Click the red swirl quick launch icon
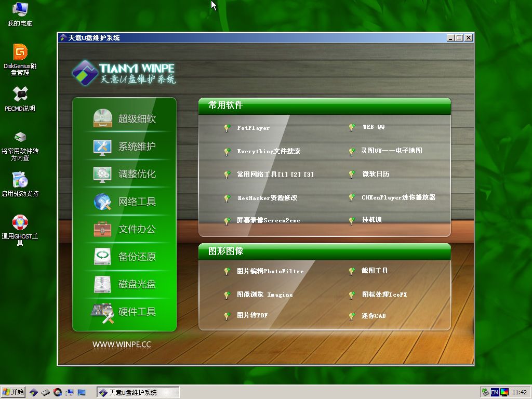Image resolution: width=532 pixels, height=399 pixels. [58, 392]
